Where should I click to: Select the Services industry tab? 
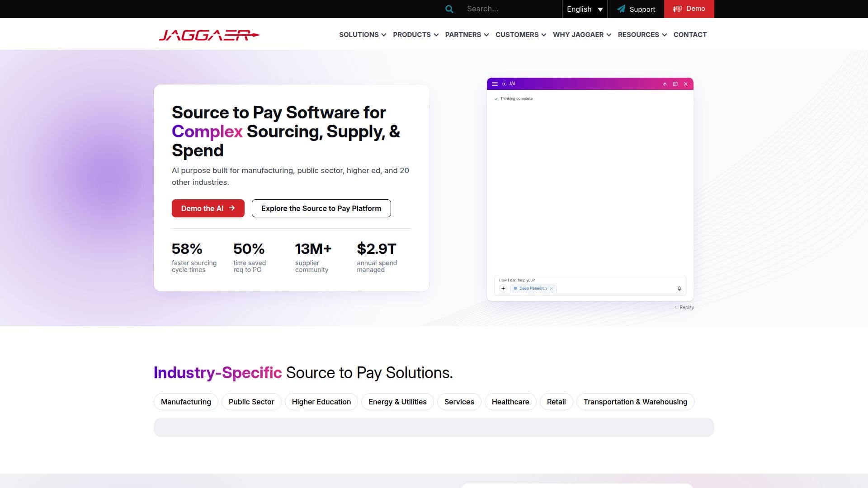coord(459,402)
